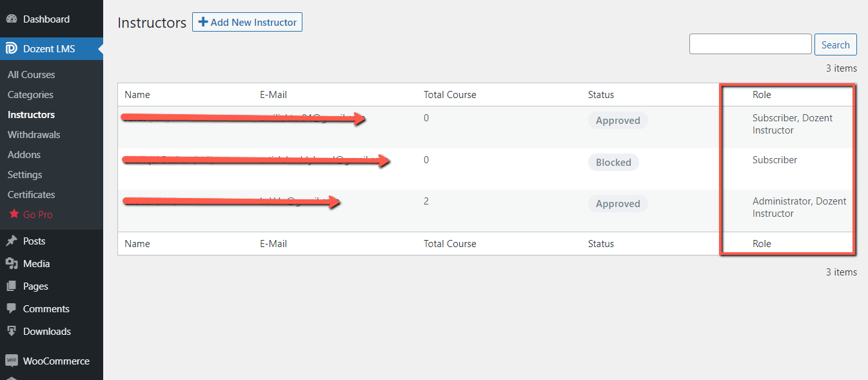
Task: Open the Addons submenu item
Action: pos(24,155)
